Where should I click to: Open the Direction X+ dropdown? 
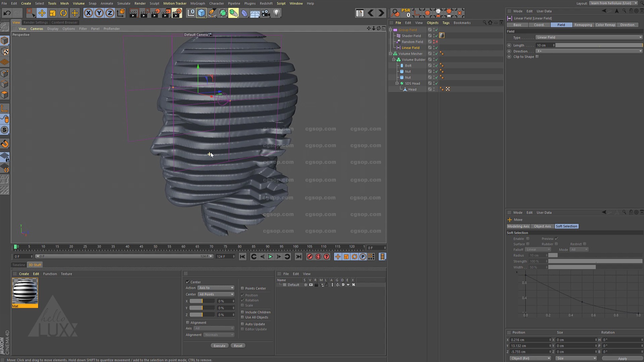[x=589, y=51]
